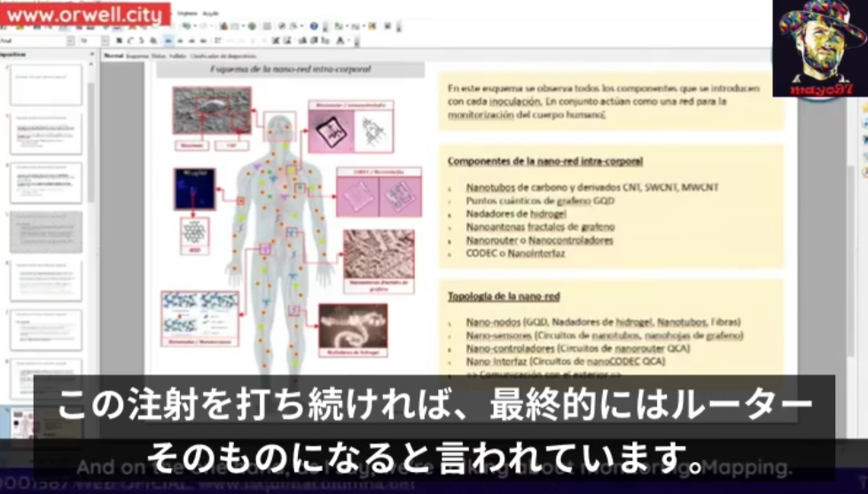The image size is (868, 494).
Task: Select the blue fluorescence microscopy image
Action: [x=194, y=189]
